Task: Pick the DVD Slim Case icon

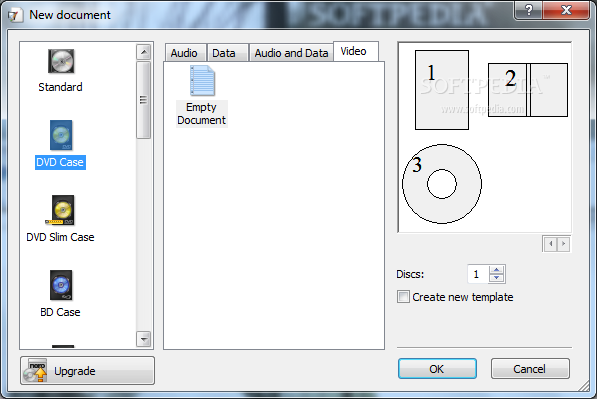Action: 61,210
